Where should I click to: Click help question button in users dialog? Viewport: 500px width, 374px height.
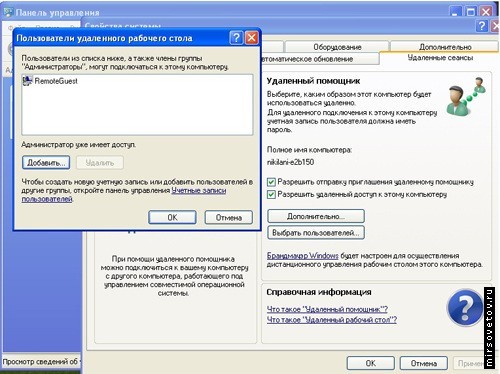(236, 38)
